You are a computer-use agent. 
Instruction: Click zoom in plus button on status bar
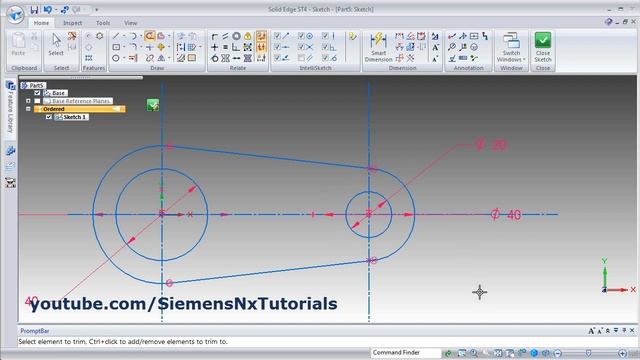(x=622, y=353)
